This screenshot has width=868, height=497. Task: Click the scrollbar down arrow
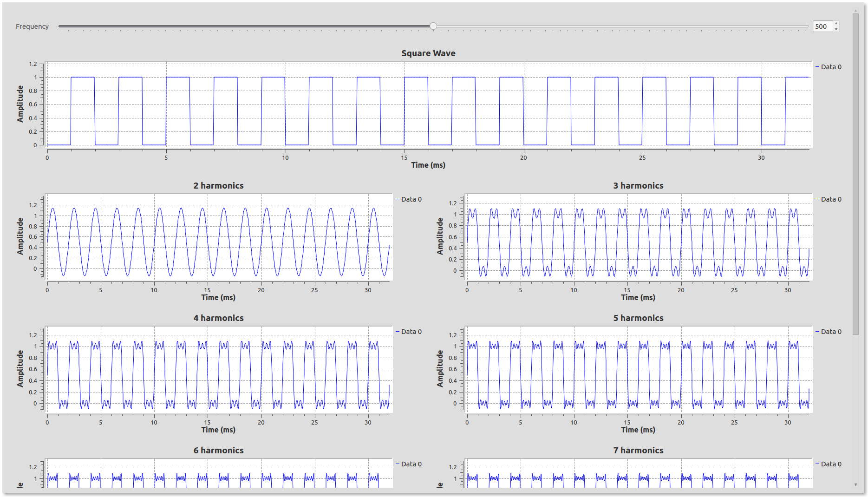point(855,484)
